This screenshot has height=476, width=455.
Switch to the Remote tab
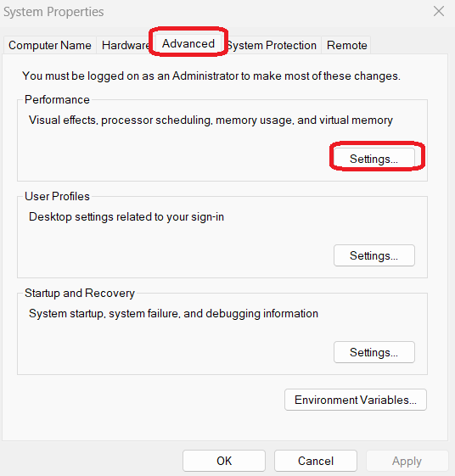point(346,45)
